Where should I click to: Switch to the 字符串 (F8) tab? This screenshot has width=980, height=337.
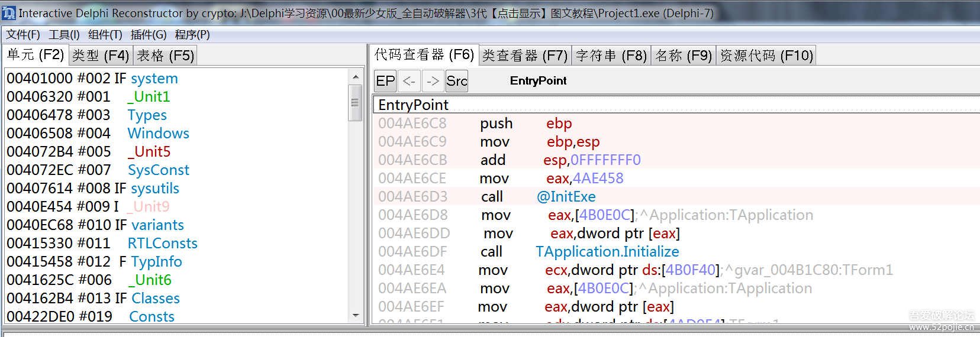tap(611, 56)
